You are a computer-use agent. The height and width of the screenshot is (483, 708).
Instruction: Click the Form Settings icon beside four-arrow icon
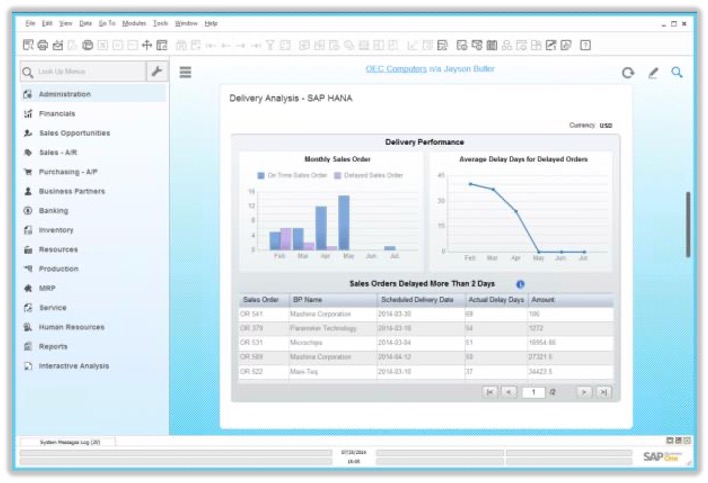162,45
